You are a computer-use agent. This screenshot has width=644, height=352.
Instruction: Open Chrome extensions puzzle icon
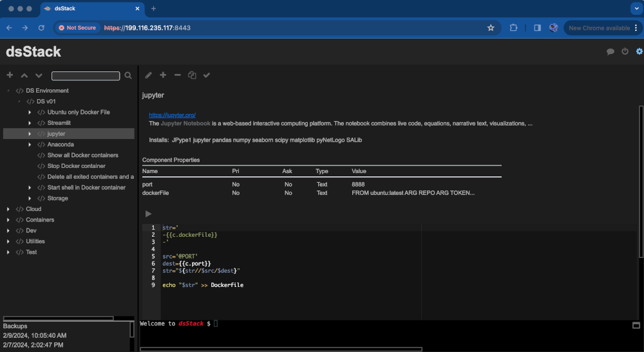pos(513,28)
